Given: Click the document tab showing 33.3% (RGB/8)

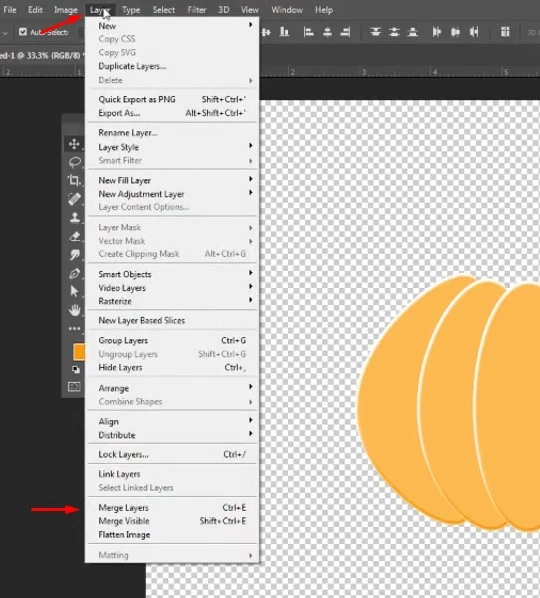Looking at the screenshot, I should pyautogui.click(x=42, y=55).
